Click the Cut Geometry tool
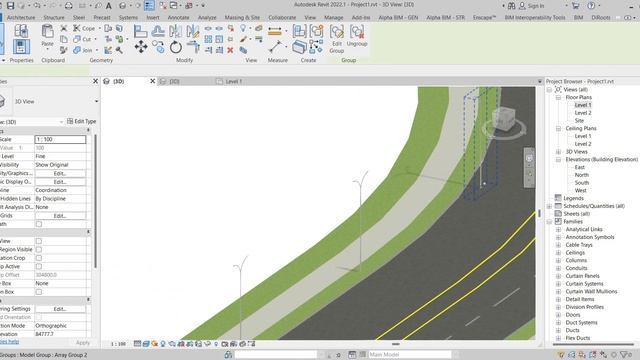Viewport: 640px width, 360px height. [x=82, y=39]
